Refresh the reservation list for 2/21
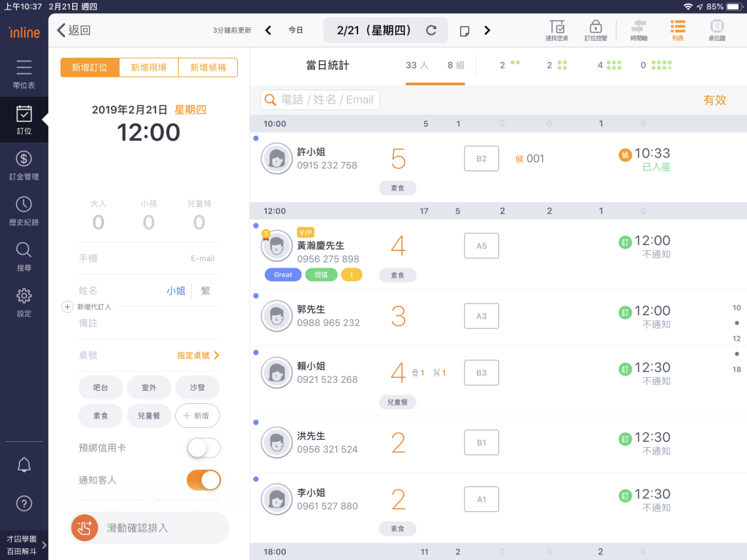Viewport: 747px width, 560px height. click(x=431, y=31)
